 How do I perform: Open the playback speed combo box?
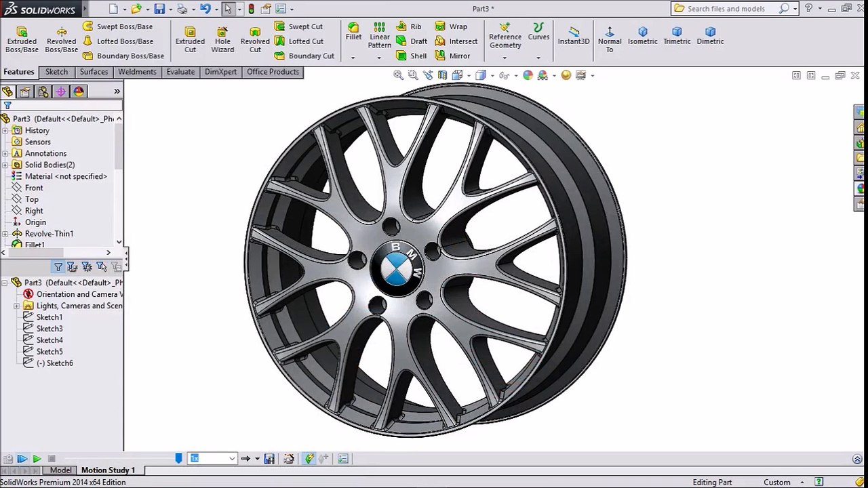[x=212, y=459]
